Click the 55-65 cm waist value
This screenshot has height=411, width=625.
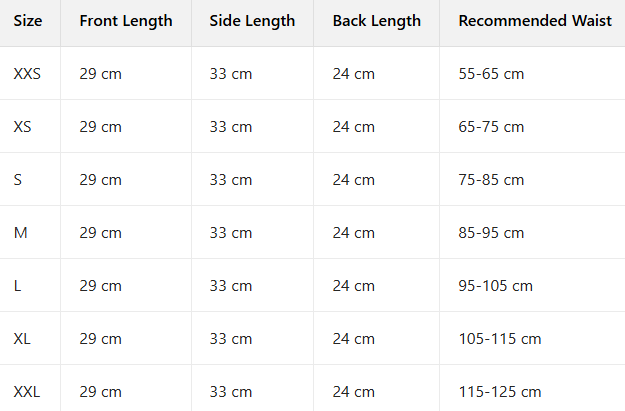(x=491, y=74)
